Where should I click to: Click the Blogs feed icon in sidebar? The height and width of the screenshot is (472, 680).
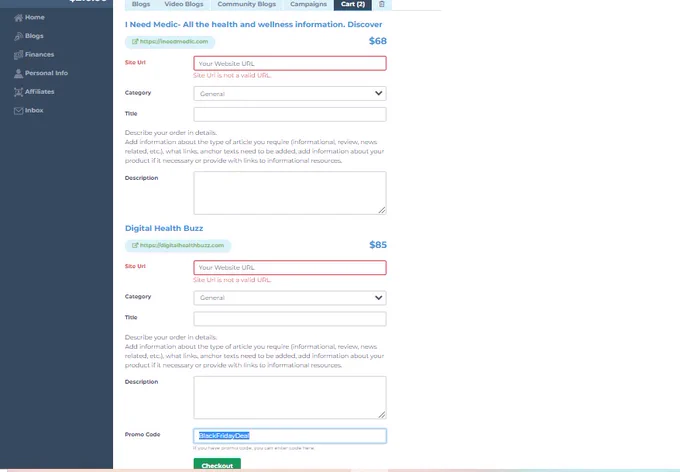tap(18, 36)
